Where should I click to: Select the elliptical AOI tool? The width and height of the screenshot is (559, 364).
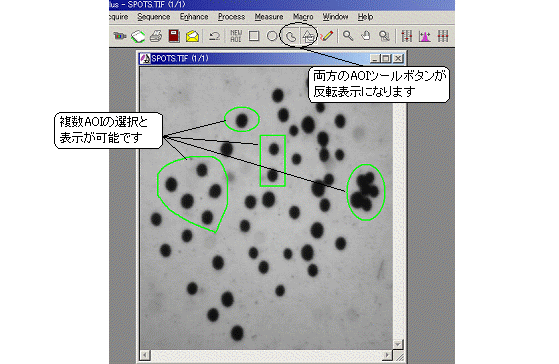272,36
